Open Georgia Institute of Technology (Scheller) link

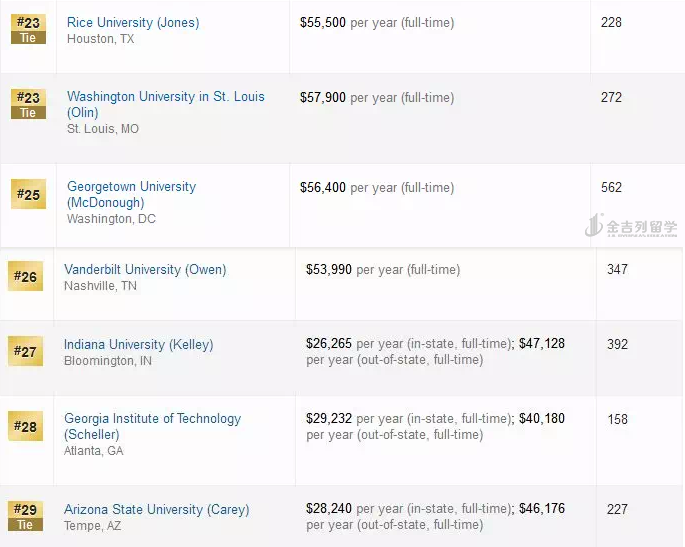(152, 419)
